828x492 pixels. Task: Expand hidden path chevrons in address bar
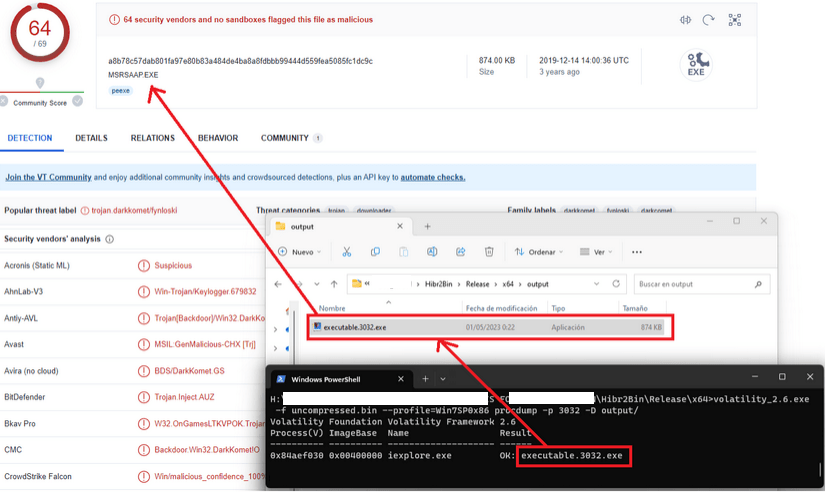click(367, 283)
